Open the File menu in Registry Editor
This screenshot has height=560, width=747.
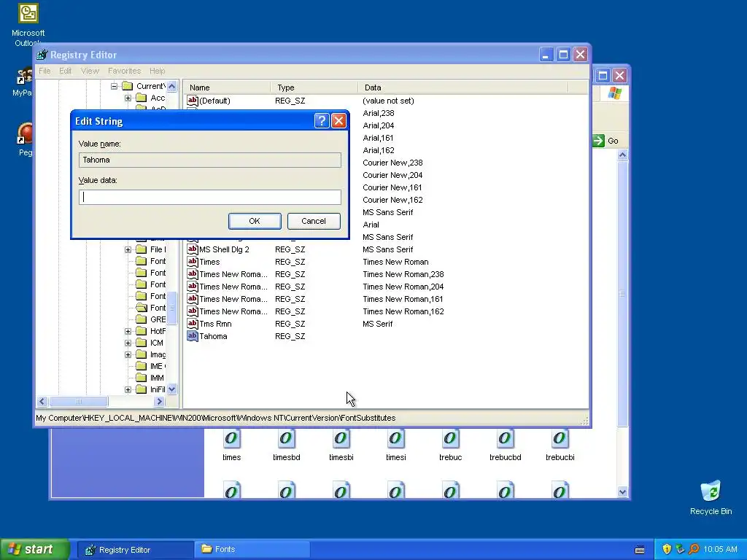tap(44, 71)
